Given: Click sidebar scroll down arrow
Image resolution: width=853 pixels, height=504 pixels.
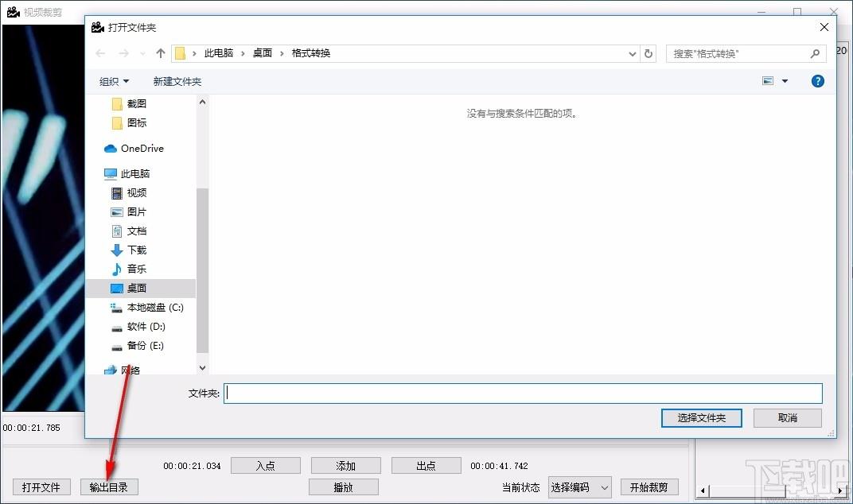Looking at the screenshot, I should point(202,368).
